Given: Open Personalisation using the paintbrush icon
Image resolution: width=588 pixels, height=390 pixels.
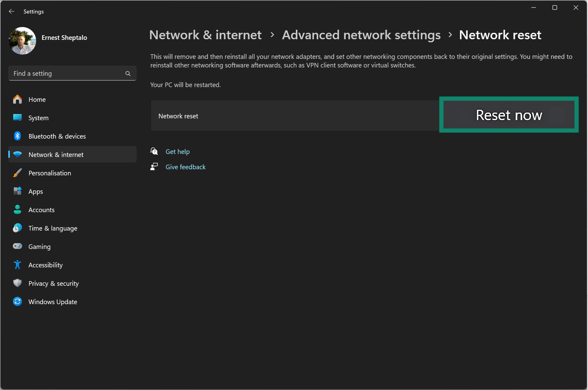Looking at the screenshot, I should 17,173.
